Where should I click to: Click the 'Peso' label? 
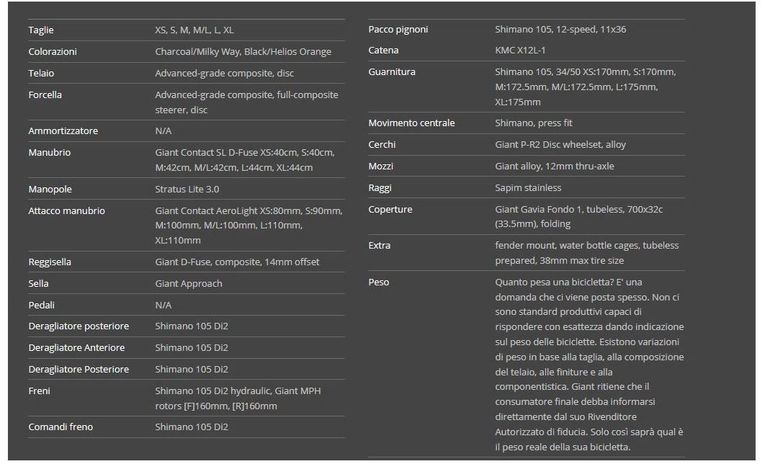379,282
